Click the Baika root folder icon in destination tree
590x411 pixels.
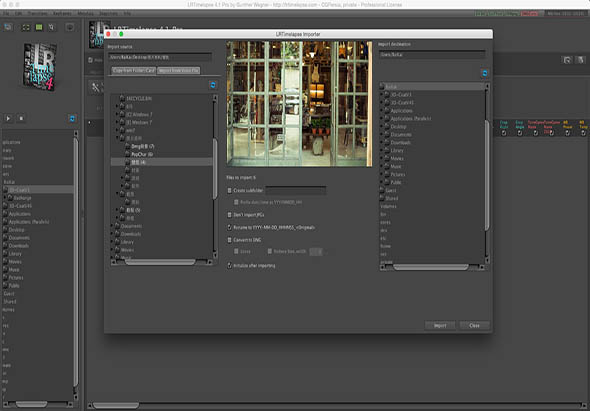pos(382,87)
